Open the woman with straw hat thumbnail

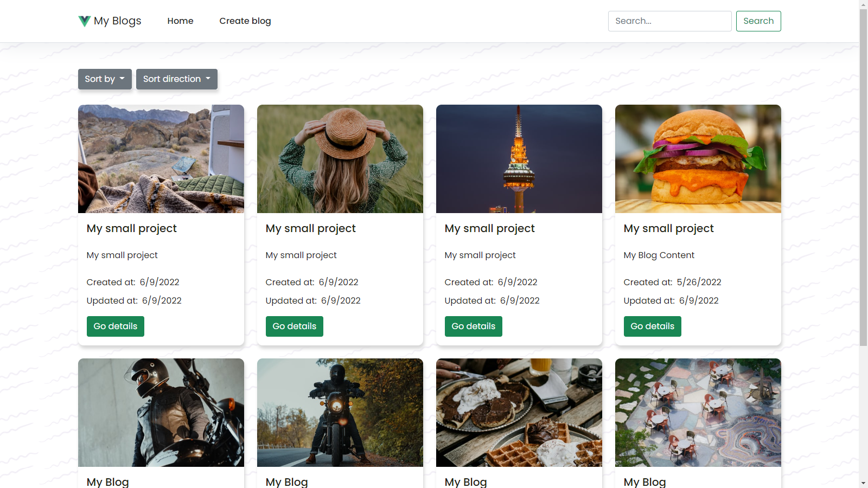pyautogui.click(x=340, y=159)
